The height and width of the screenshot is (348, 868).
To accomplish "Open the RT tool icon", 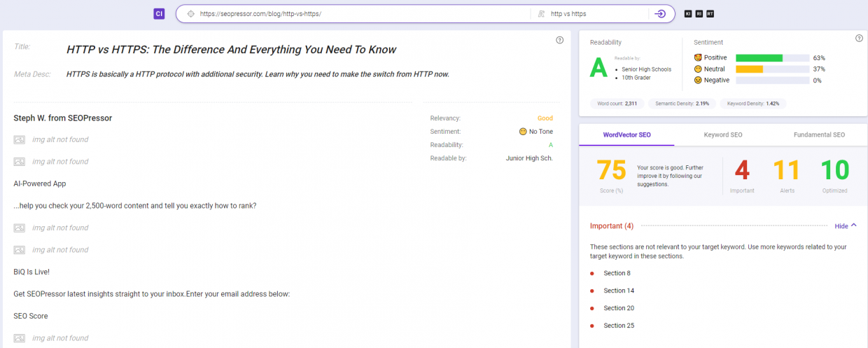I will 710,13.
